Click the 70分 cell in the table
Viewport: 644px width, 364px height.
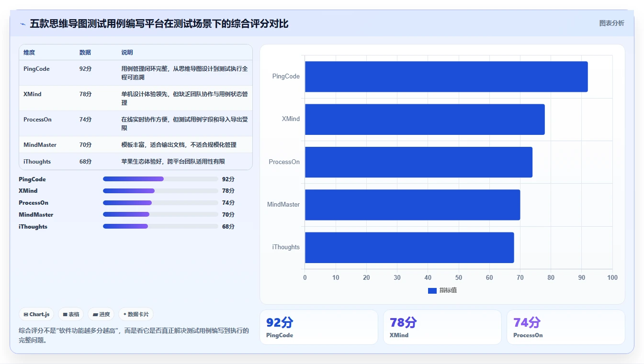[x=85, y=145]
